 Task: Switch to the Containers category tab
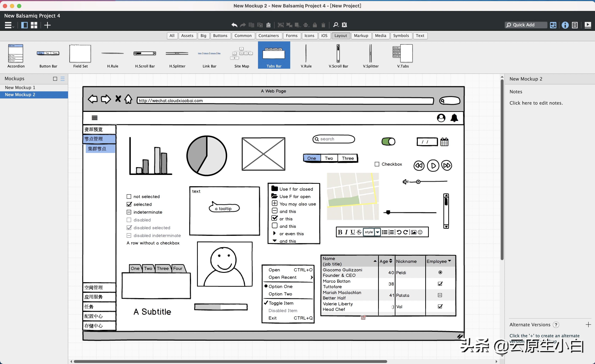268,36
